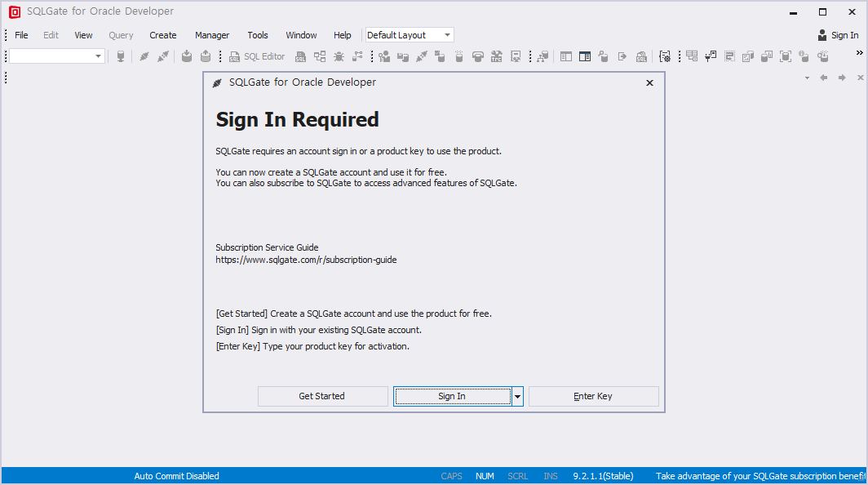This screenshot has height=485, width=868.
Task: Click the database magnifier search icon
Action: [604, 56]
